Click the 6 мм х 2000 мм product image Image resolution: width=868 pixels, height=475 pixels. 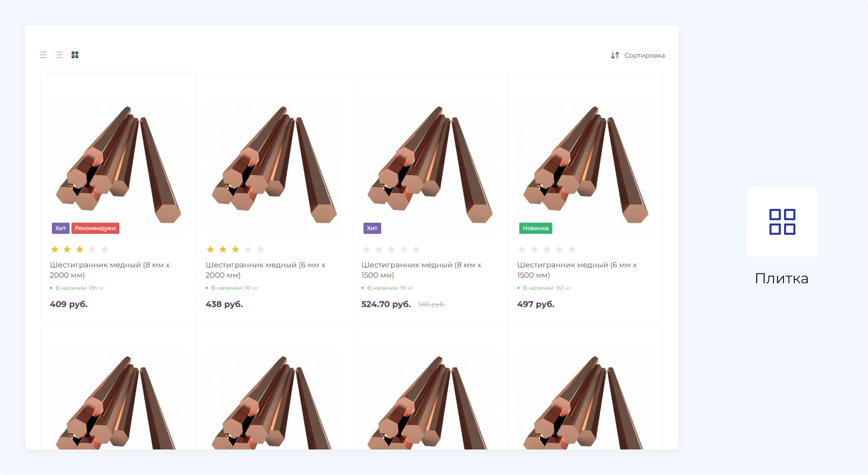(274, 165)
